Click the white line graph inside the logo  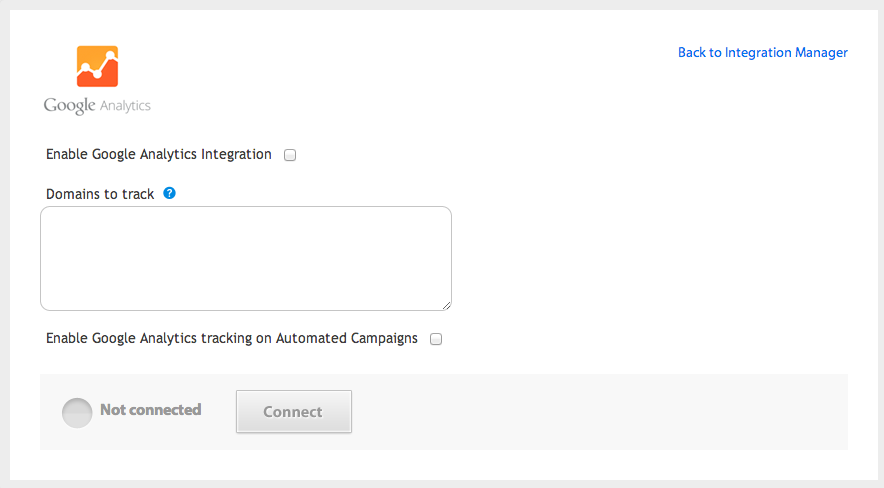click(x=98, y=64)
